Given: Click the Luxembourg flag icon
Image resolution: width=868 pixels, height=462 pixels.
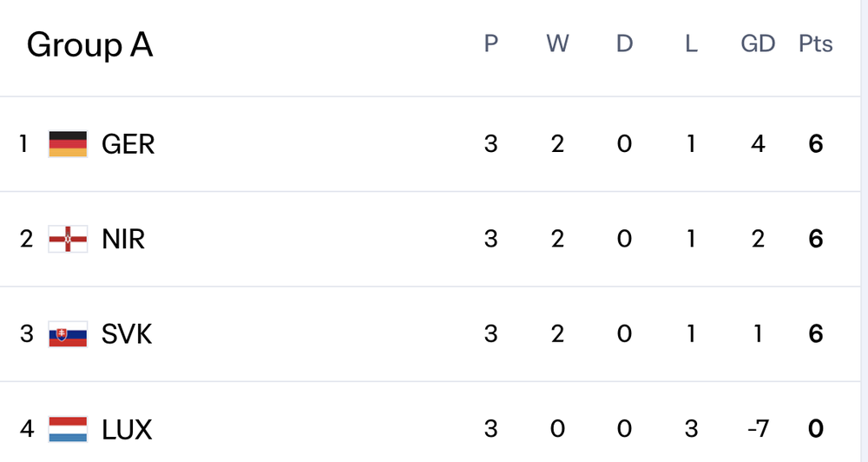Looking at the screenshot, I should (x=68, y=429).
